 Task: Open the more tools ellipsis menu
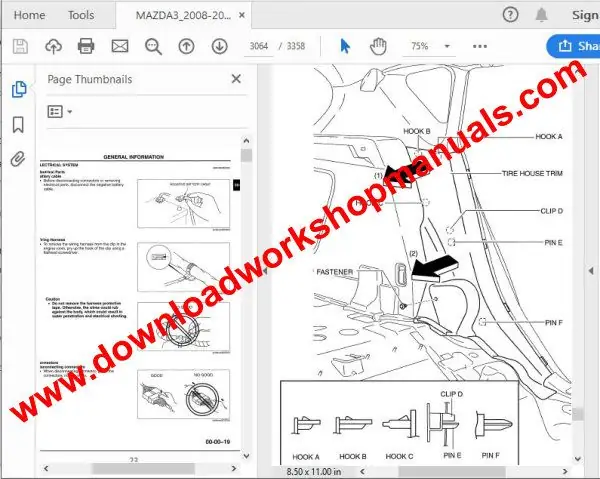[480, 46]
